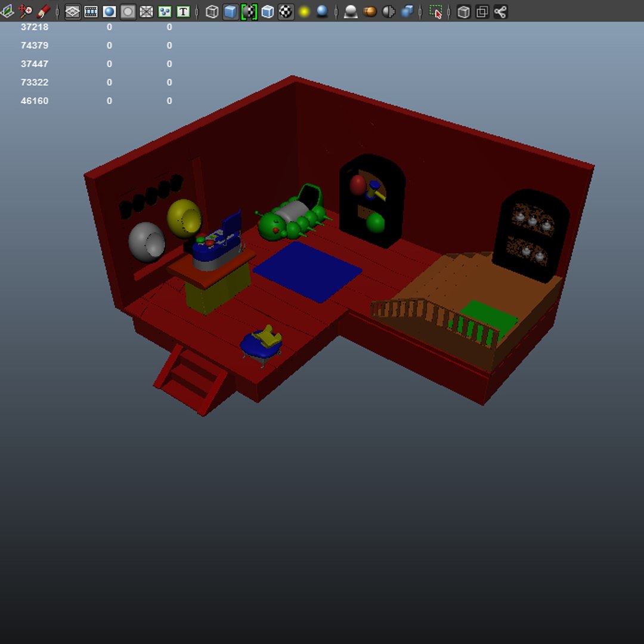Viewport: 644px width, 644px height.
Task: Collapse toolbar handle before X-Ray icon
Action: [x=449, y=11]
